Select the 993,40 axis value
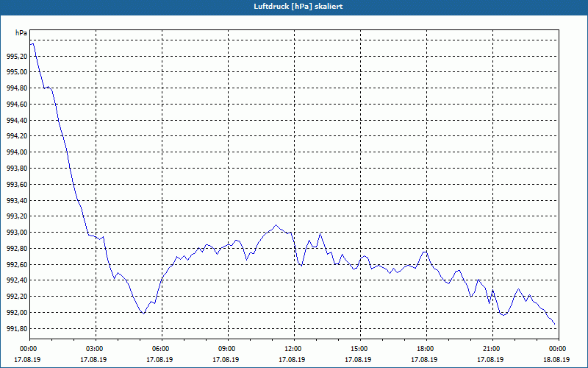The image size is (588, 368). 17,200
